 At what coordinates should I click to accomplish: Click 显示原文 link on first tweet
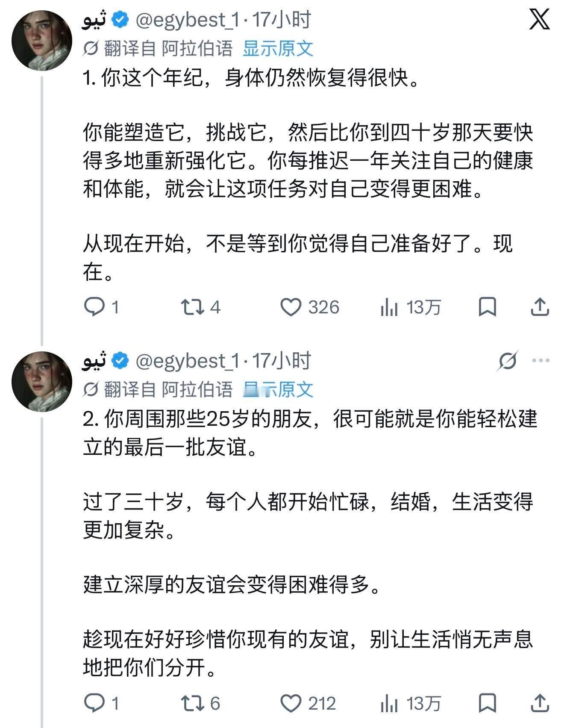278,48
